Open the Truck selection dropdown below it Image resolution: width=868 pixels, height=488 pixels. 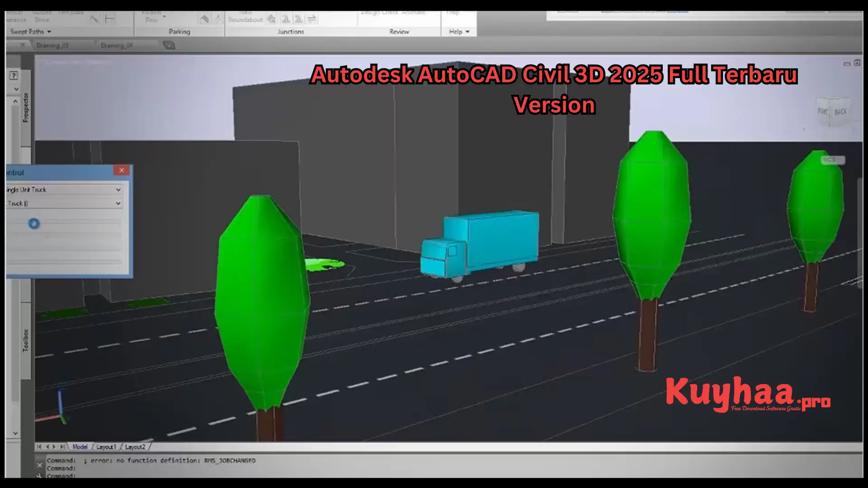coord(63,203)
